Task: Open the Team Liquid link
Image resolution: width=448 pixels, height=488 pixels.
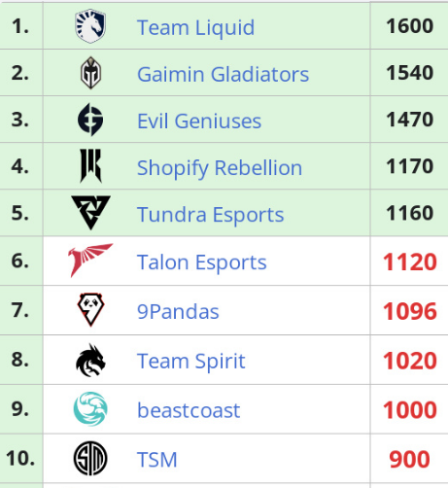Action: tap(195, 27)
